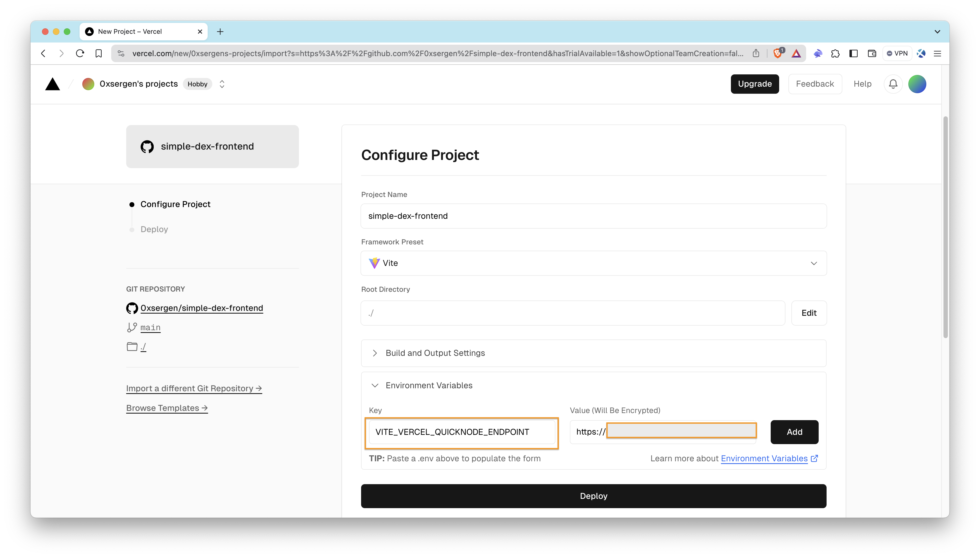
Task: Open the external link icon after Environment Variables
Action: click(814, 458)
